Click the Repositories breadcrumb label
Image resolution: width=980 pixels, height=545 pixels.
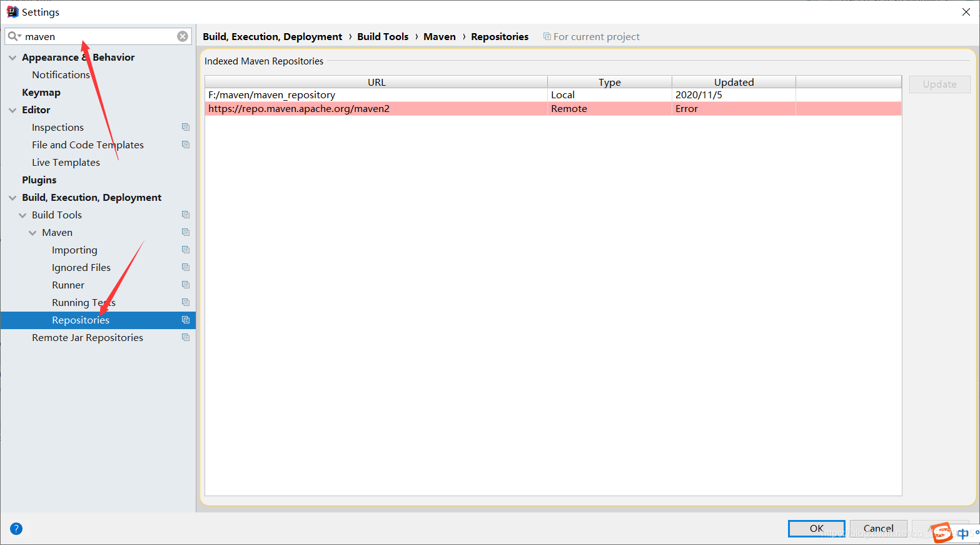500,36
